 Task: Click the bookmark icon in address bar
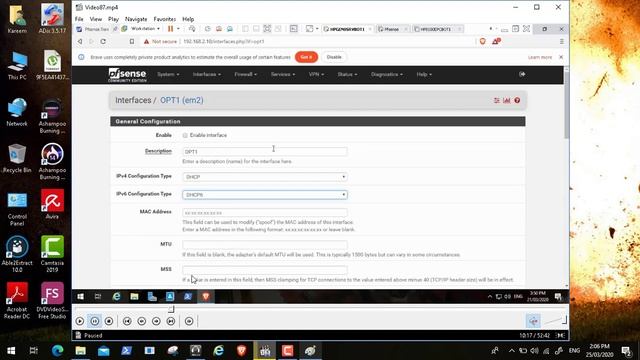[x=132, y=42]
